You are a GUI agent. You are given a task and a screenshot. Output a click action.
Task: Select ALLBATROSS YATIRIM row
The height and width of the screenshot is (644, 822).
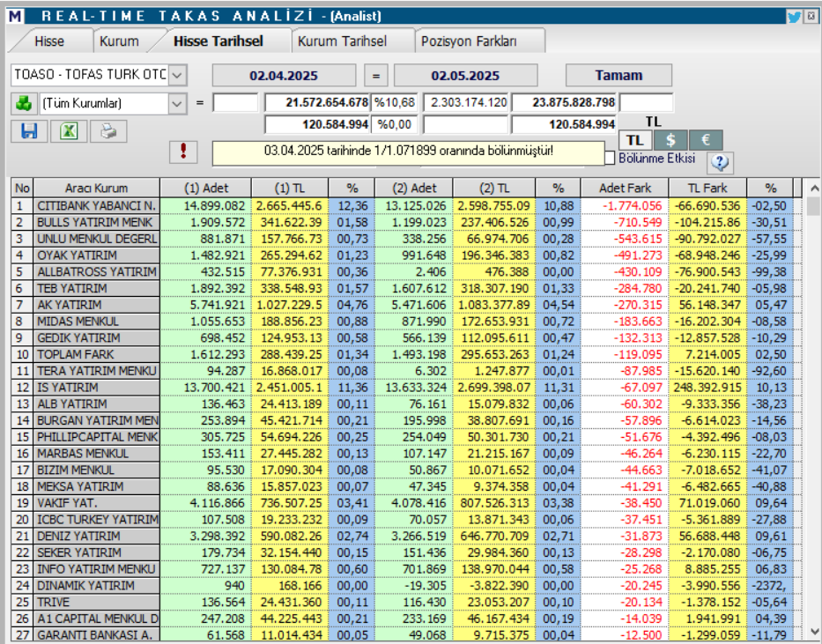click(x=407, y=272)
